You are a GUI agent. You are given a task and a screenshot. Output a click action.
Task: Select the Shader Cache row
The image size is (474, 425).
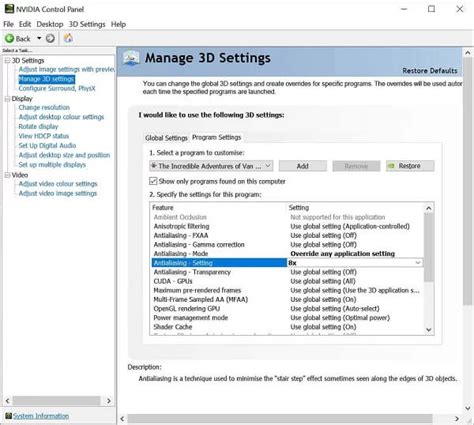coord(287,327)
